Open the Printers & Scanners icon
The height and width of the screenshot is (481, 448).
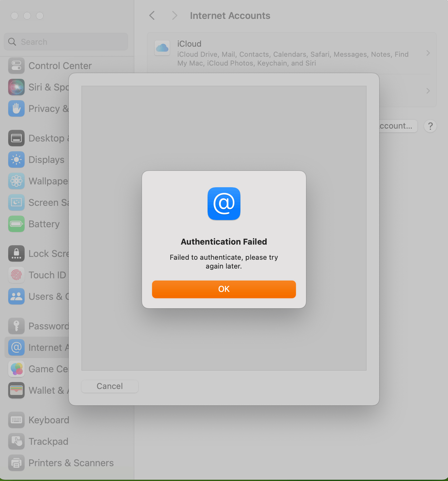16,463
